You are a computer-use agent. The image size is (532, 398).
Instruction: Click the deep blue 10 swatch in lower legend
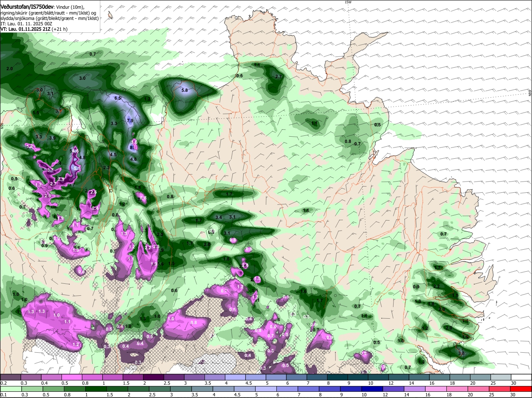(x=372, y=389)
